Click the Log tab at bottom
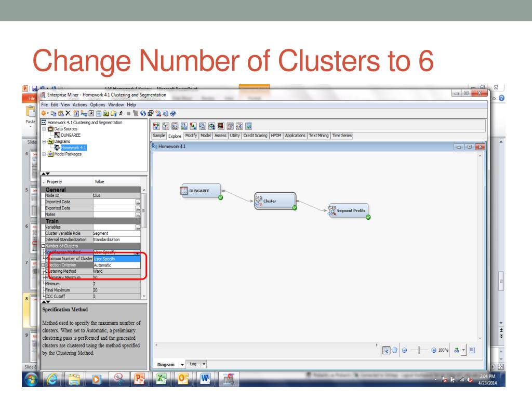Viewport: 532px width, 399px height. (193, 364)
